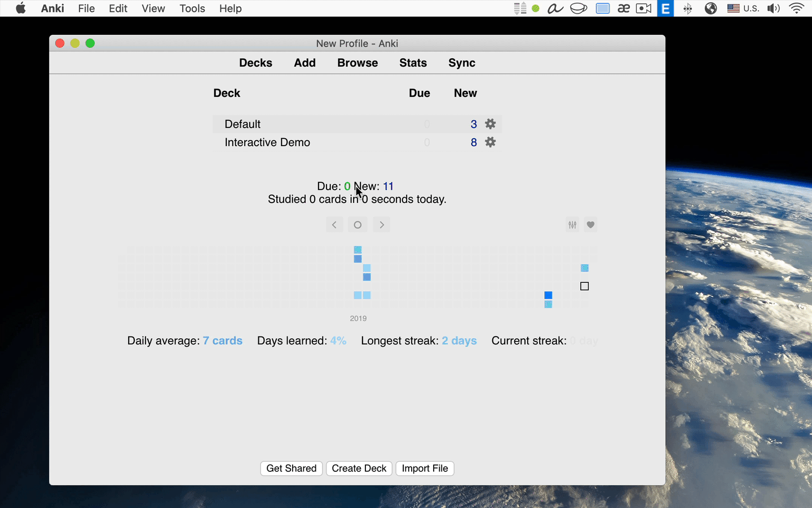The width and height of the screenshot is (812, 508).
Task: Switch to the Decks view
Action: [x=255, y=63]
